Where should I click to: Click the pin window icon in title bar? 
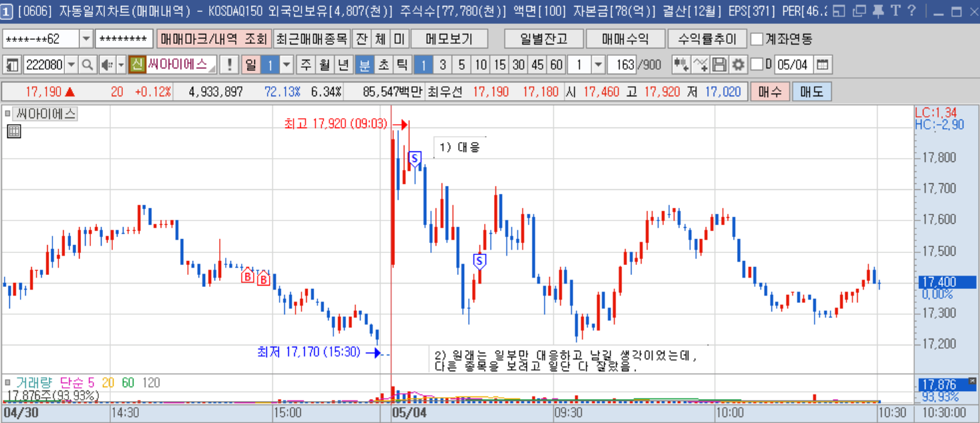tap(877, 11)
